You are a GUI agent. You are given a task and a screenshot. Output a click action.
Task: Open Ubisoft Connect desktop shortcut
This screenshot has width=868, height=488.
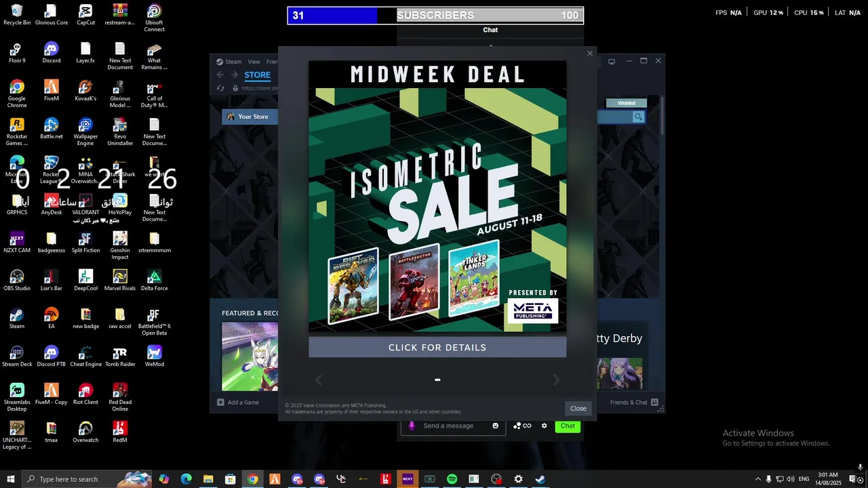(154, 18)
